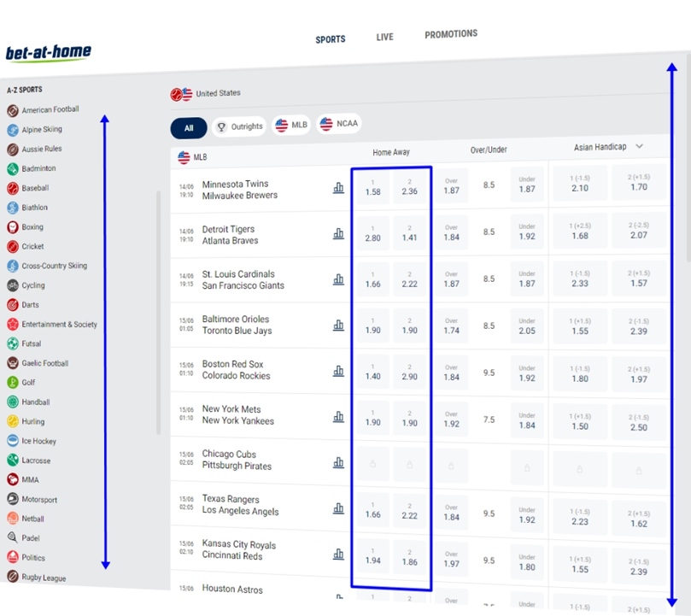
Task: Open Entertainment & Society star icon
Action: pyautogui.click(x=13, y=324)
